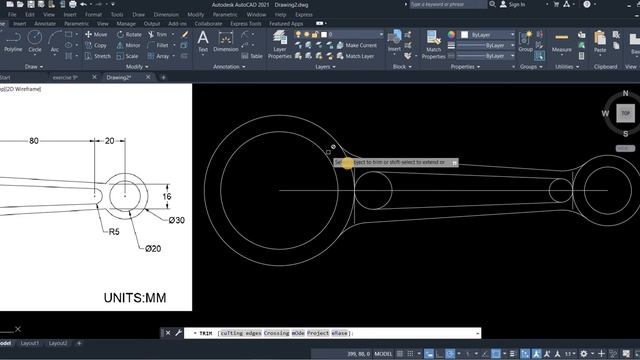640x360 pixels.
Task: Activate the Move command
Action: coord(96,35)
